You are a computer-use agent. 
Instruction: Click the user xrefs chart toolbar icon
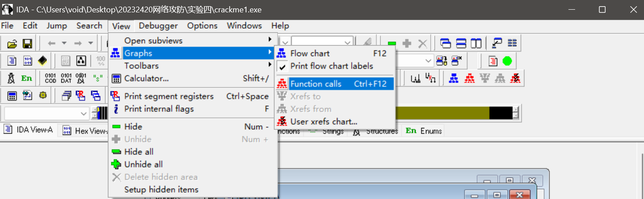tap(515, 78)
